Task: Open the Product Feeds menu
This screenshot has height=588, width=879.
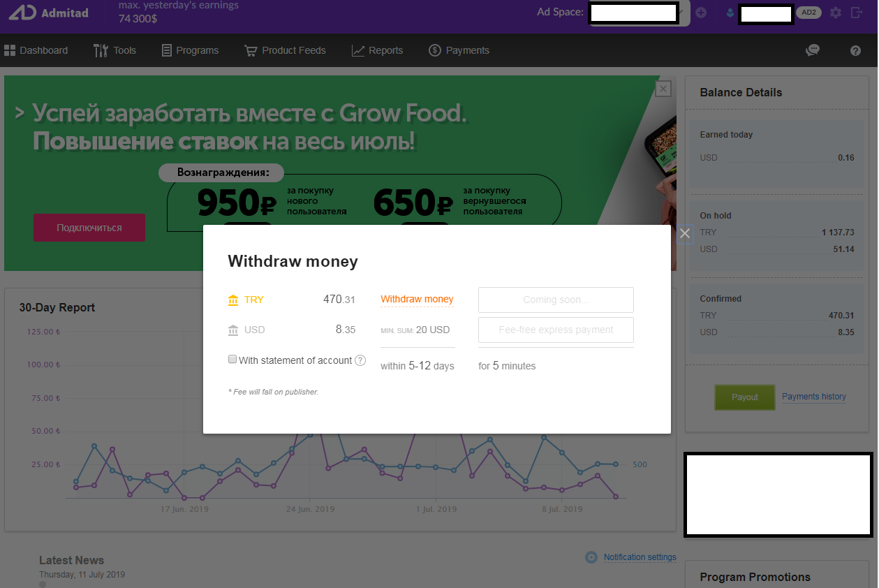Action: tap(285, 50)
